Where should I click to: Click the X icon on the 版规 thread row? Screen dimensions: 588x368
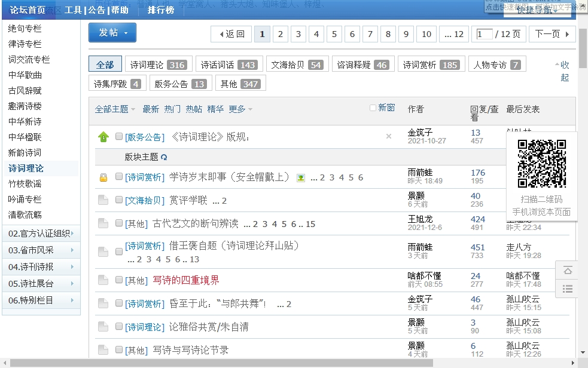[x=389, y=136]
